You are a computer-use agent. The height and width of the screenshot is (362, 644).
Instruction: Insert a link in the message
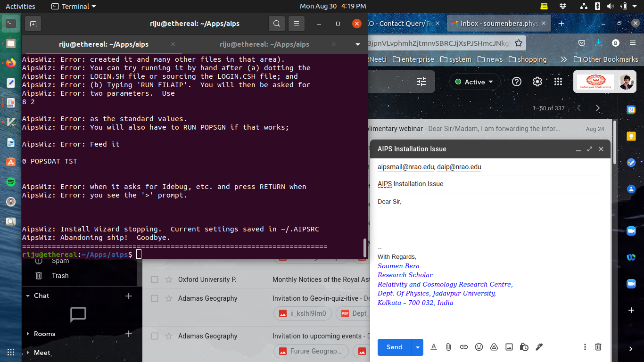pos(464,347)
